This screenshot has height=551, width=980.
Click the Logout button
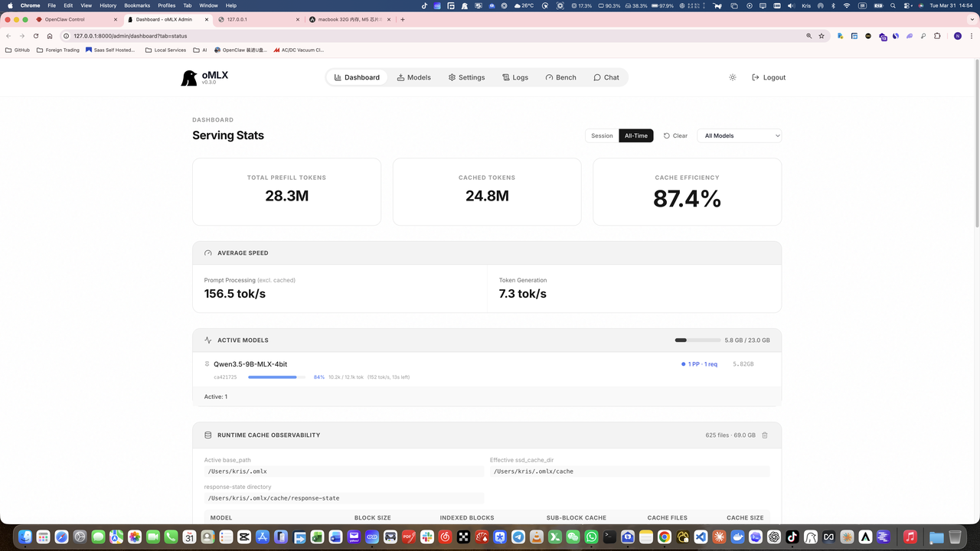(769, 77)
